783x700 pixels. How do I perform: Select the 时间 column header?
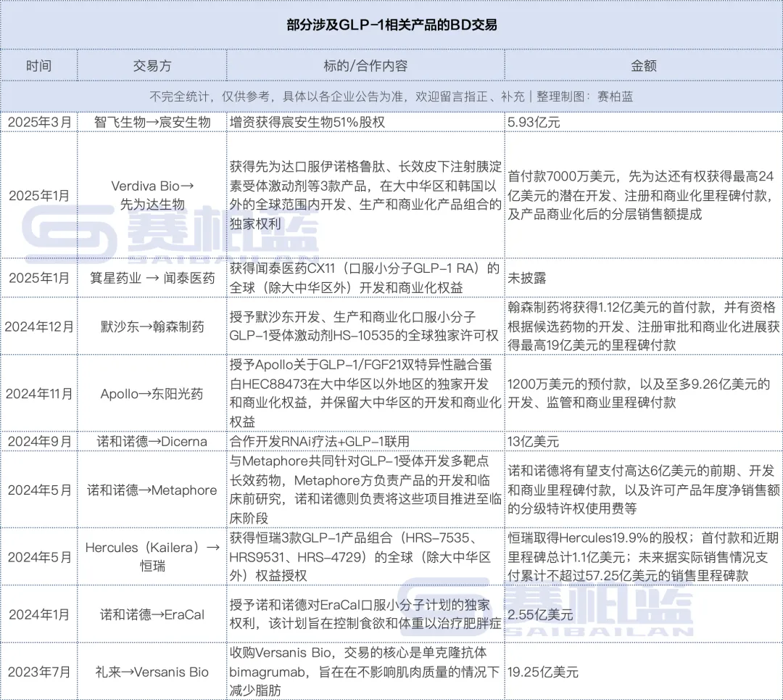[x=39, y=65]
